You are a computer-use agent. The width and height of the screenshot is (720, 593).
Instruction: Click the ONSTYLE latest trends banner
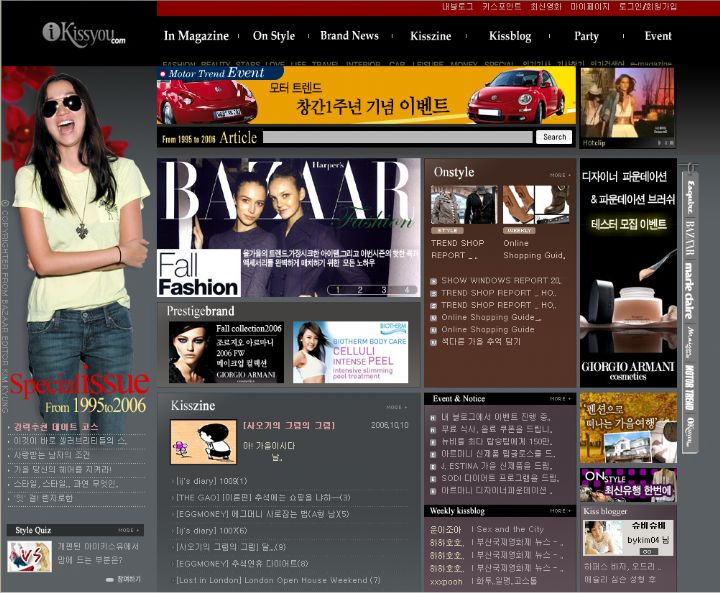pyautogui.click(x=628, y=485)
